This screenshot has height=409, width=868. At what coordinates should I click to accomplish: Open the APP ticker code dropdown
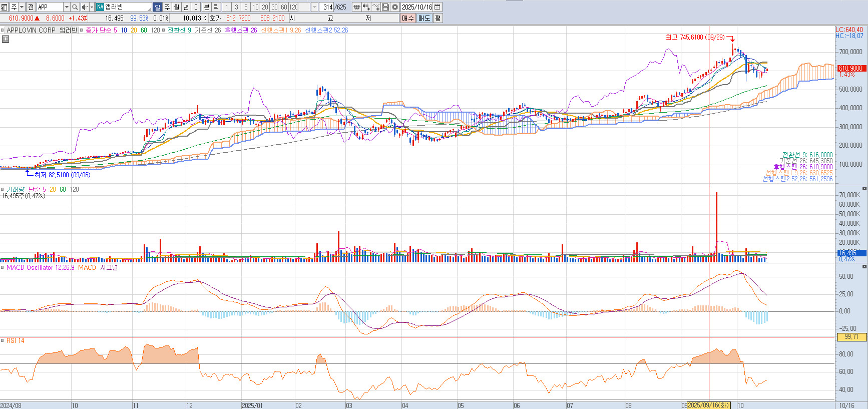67,7
